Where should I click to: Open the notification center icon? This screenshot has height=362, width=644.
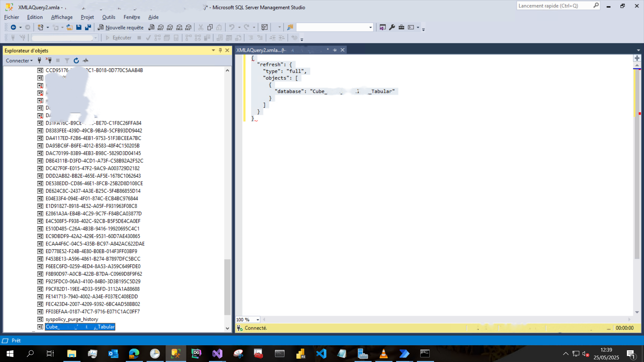coord(631,354)
